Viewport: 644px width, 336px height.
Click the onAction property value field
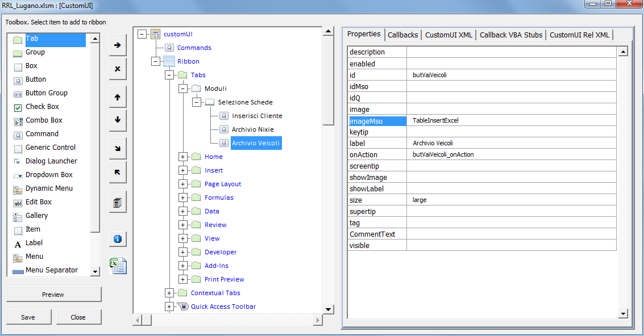click(512, 155)
